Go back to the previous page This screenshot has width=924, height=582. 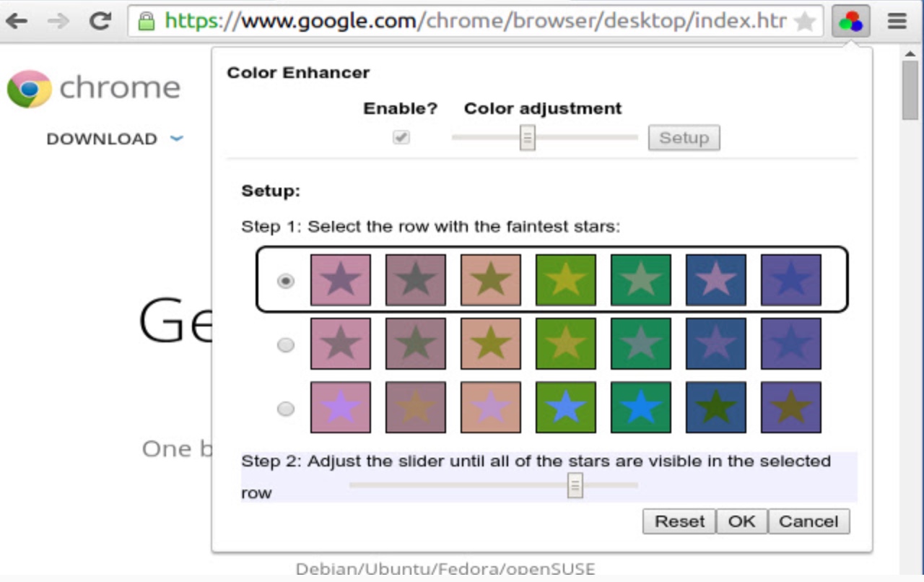tap(17, 21)
